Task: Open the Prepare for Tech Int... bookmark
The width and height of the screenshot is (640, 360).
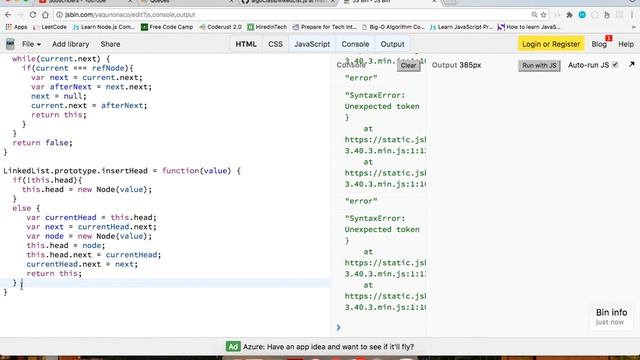Action: click(324, 27)
